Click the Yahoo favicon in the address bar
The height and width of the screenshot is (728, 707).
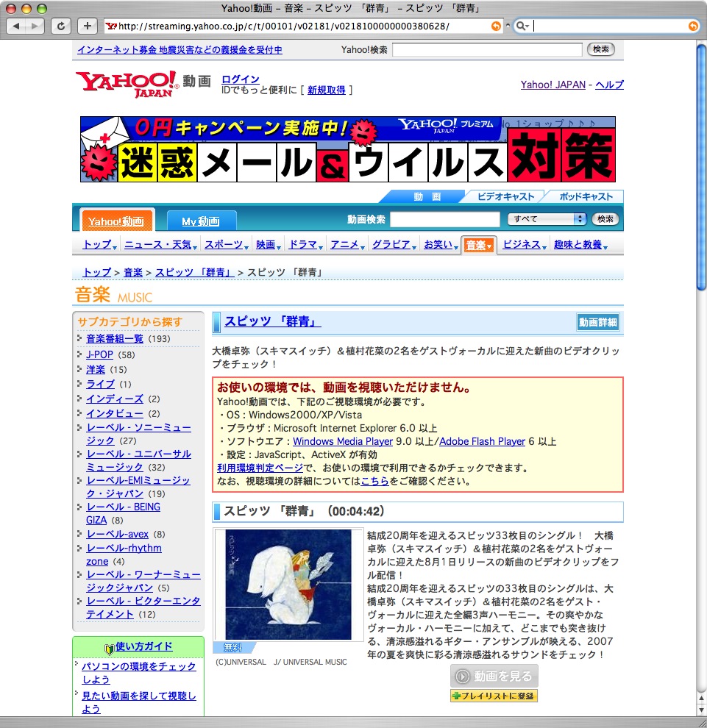click(x=111, y=26)
